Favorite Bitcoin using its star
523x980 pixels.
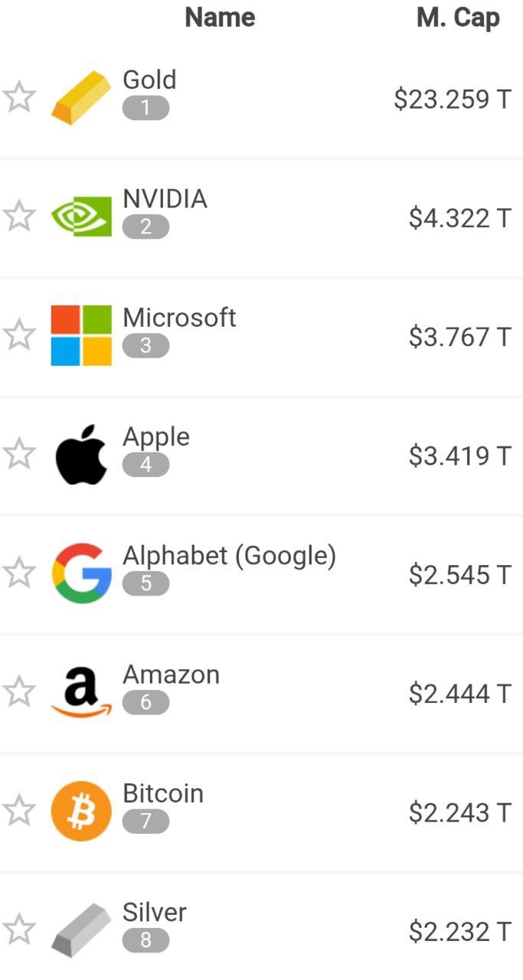click(x=19, y=811)
